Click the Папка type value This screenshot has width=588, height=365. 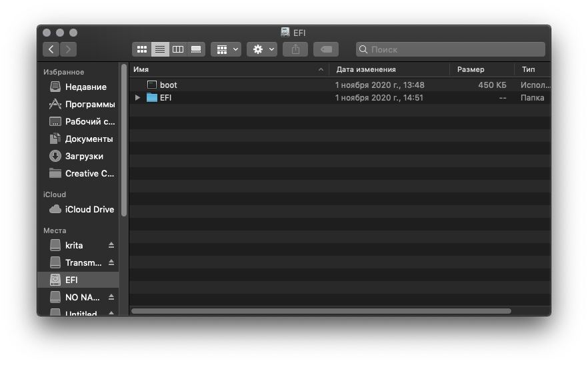pyautogui.click(x=532, y=98)
